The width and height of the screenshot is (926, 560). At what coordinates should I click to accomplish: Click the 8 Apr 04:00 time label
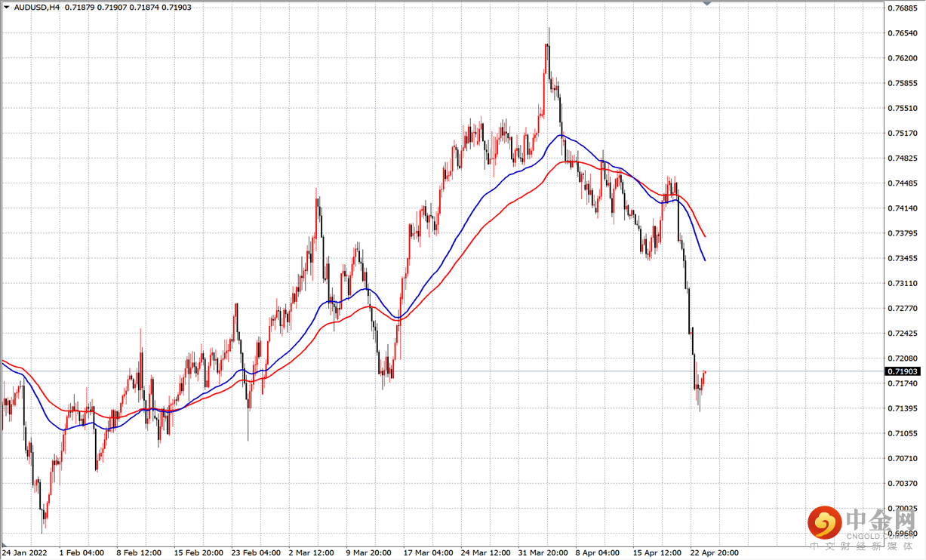598,552
